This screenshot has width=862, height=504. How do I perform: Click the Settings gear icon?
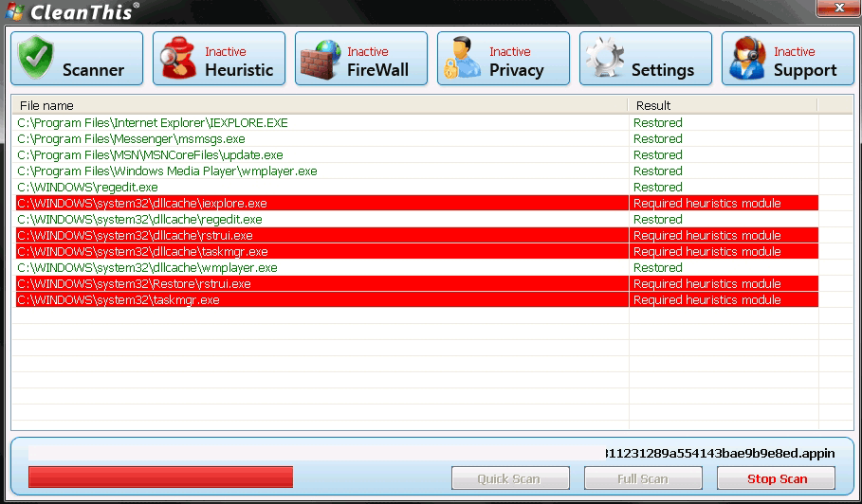[x=604, y=59]
